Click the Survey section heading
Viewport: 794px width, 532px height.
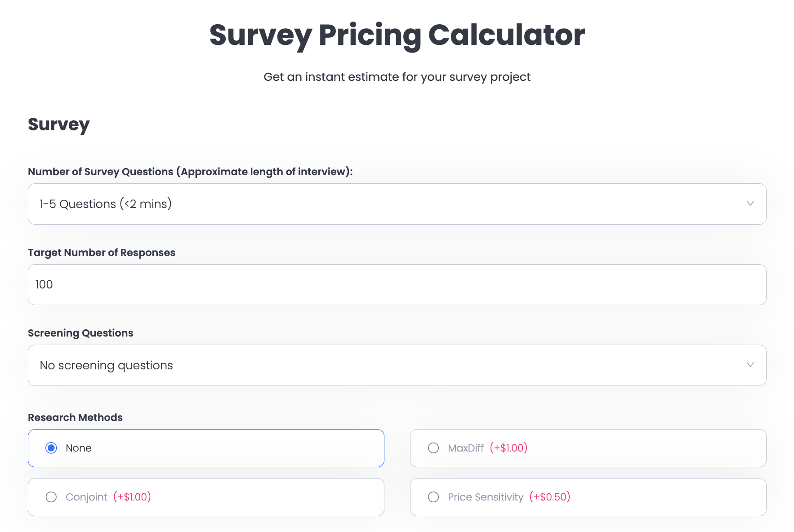pos(59,124)
